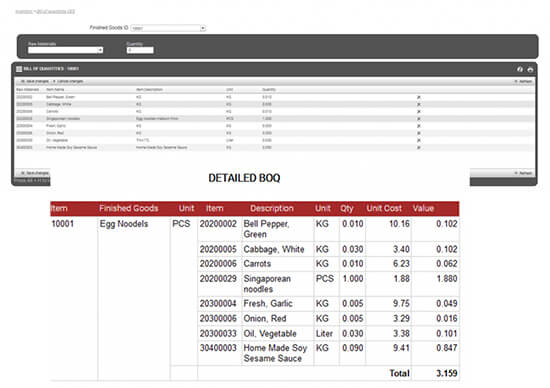Click Fresh, Garlic description in BOQ table
This screenshot has height=388, width=550.
pyautogui.click(x=268, y=303)
